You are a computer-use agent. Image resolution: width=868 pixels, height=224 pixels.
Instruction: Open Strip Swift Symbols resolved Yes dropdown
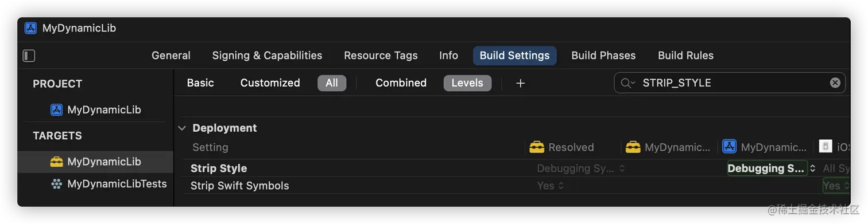coord(551,186)
